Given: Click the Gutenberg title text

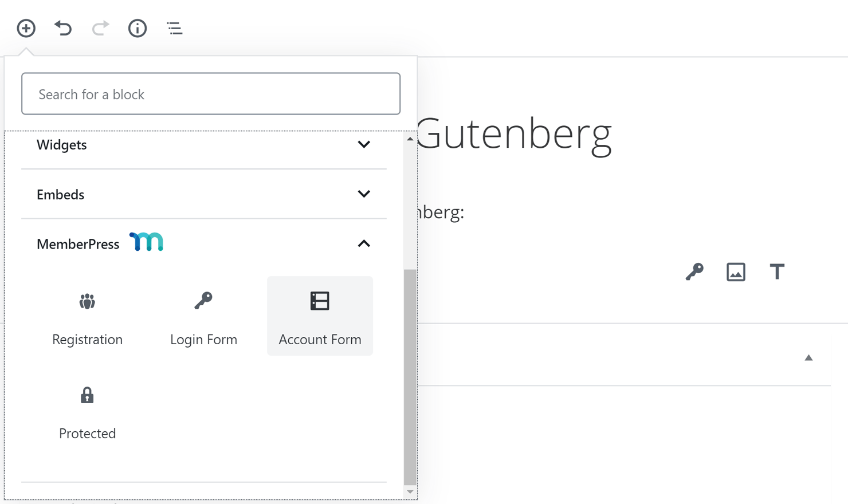Looking at the screenshot, I should point(514,135).
